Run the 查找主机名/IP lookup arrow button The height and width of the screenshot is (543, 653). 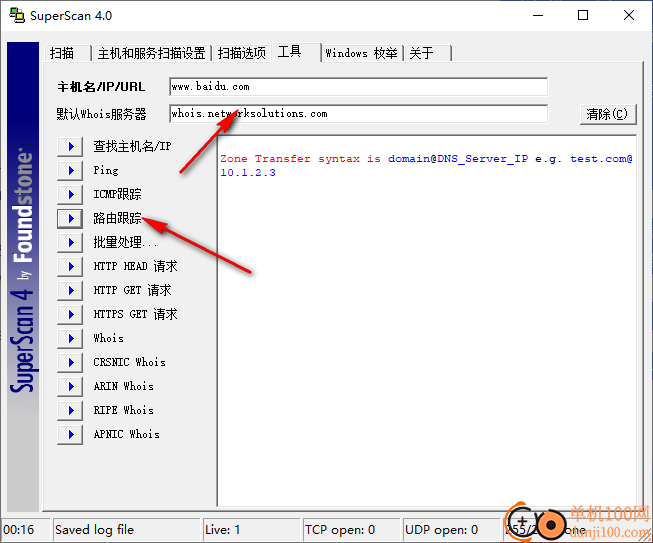coord(70,146)
